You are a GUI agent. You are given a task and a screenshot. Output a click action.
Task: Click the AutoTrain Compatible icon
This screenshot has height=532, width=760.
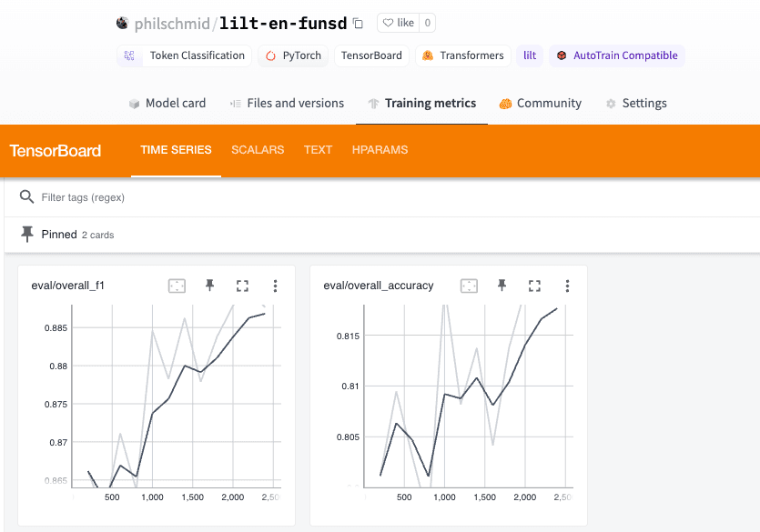tap(562, 55)
